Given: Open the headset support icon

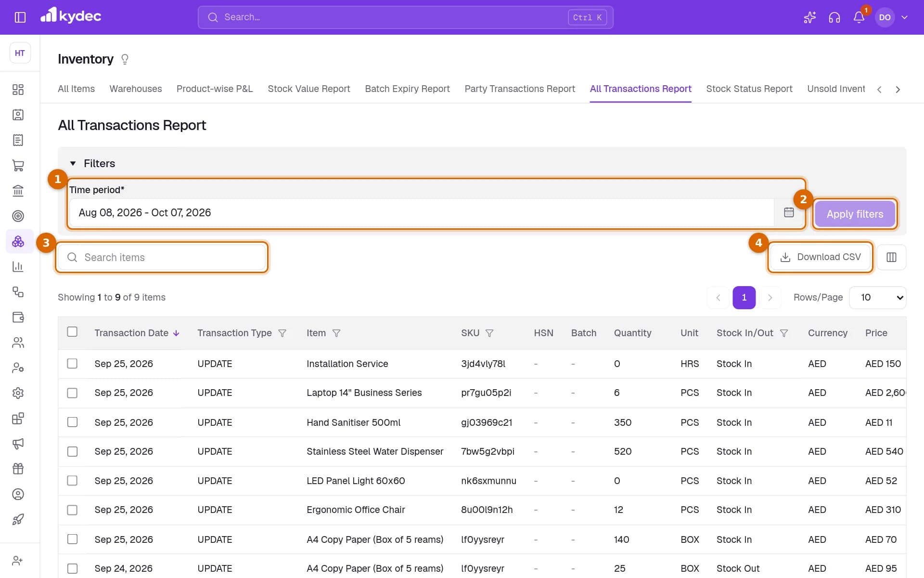Looking at the screenshot, I should [834, 17].
